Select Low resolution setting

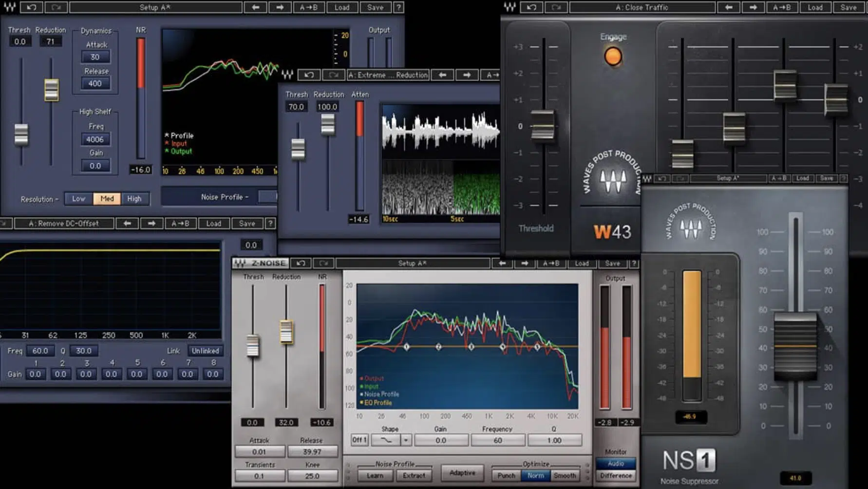(78, 199)
